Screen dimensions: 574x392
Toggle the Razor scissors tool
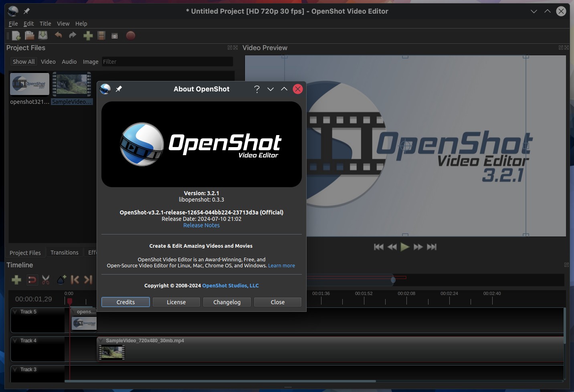(46, 280)
